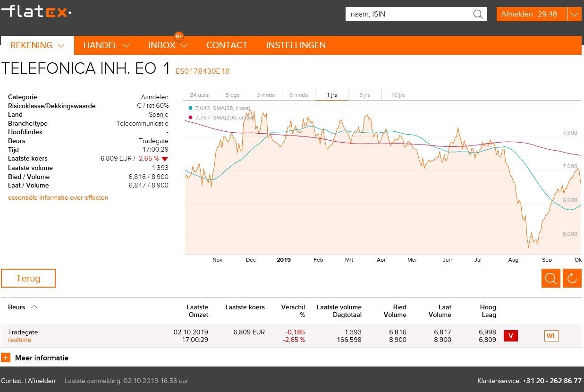Click the TELEFONICA INH. EO 1 title
The height and width of the screenshot is (392, 584).
point(85,68)
